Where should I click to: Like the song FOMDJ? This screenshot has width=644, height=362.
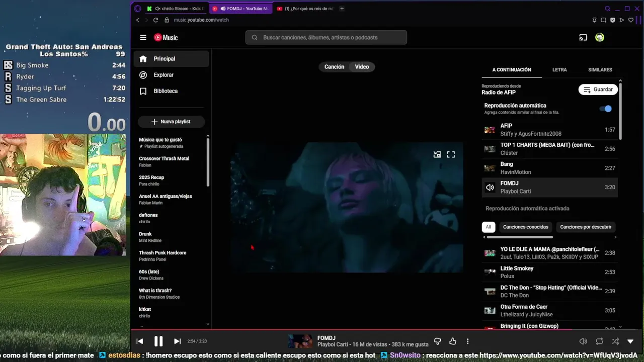click(453, 341)
